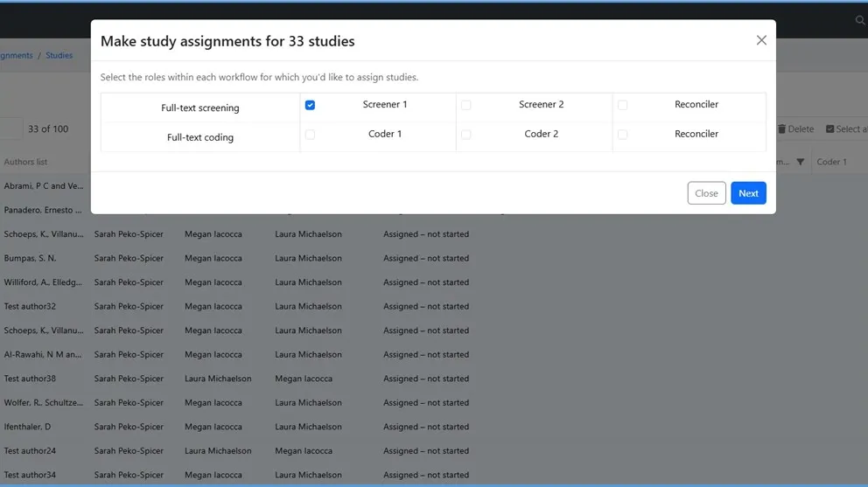Enable the Screener 2 checkbox
This screenshot has width=868, height=487.
click(466, 105)
